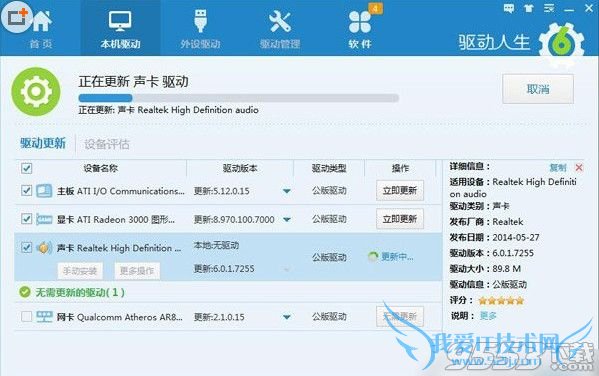The width and height of the screenshot is (599, 376).
Task: Click 正在更新 声卡 驱动 heading
Action: (133, 81)
